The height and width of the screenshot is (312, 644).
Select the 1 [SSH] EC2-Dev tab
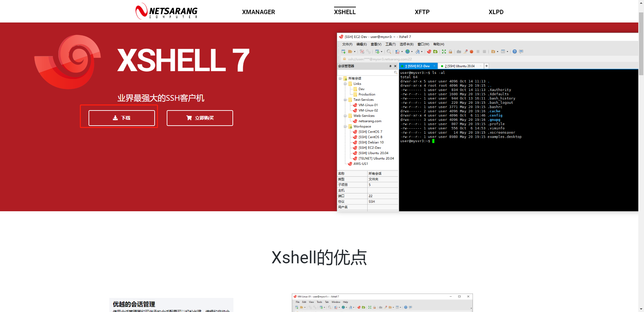coord(418,66)
